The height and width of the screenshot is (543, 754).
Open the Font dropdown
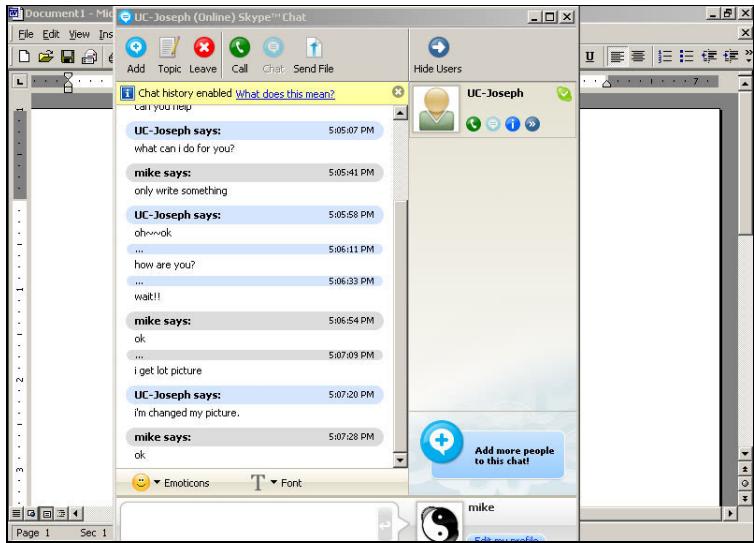[276, 482]
